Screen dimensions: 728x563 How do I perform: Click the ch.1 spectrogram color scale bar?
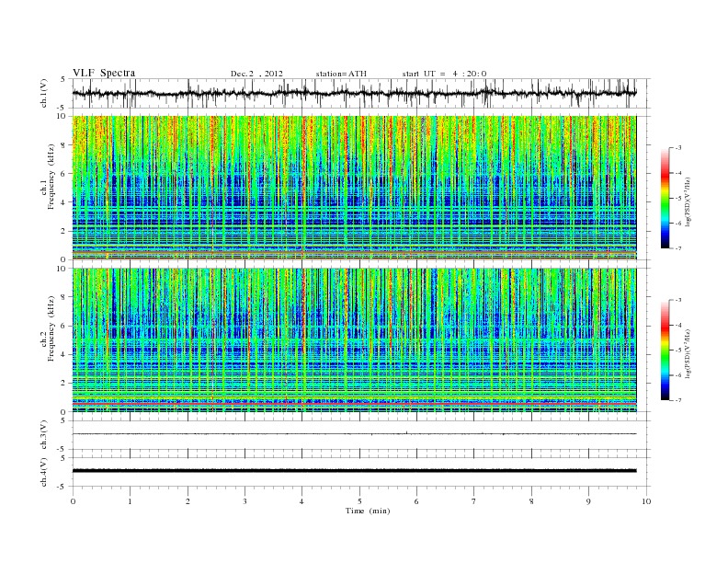[x=665, y=198]
